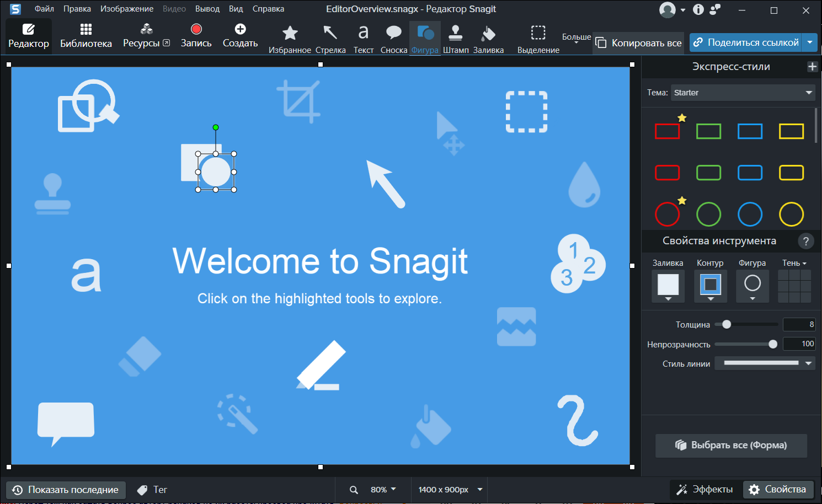Click the zoom magnifier icon in status bar
822x504 pixels.
pos(354,490)
